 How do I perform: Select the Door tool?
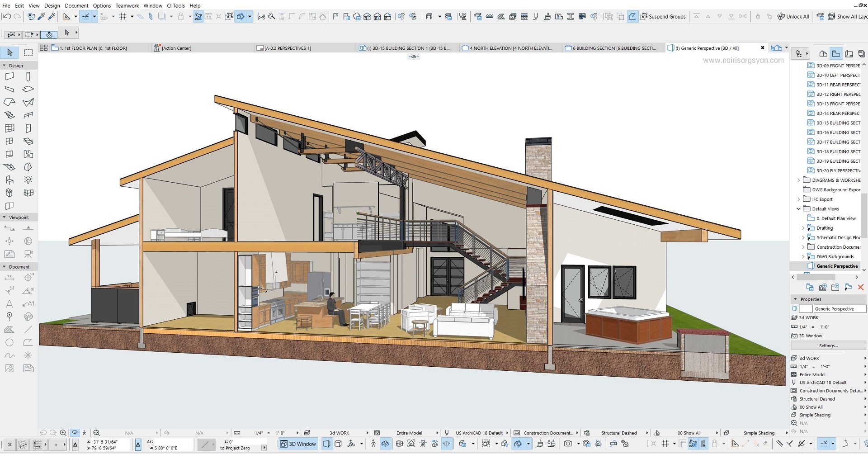28,128
